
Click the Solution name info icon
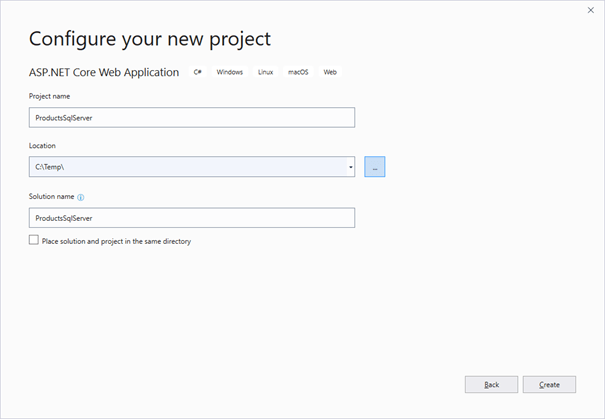tap(80, 197)
